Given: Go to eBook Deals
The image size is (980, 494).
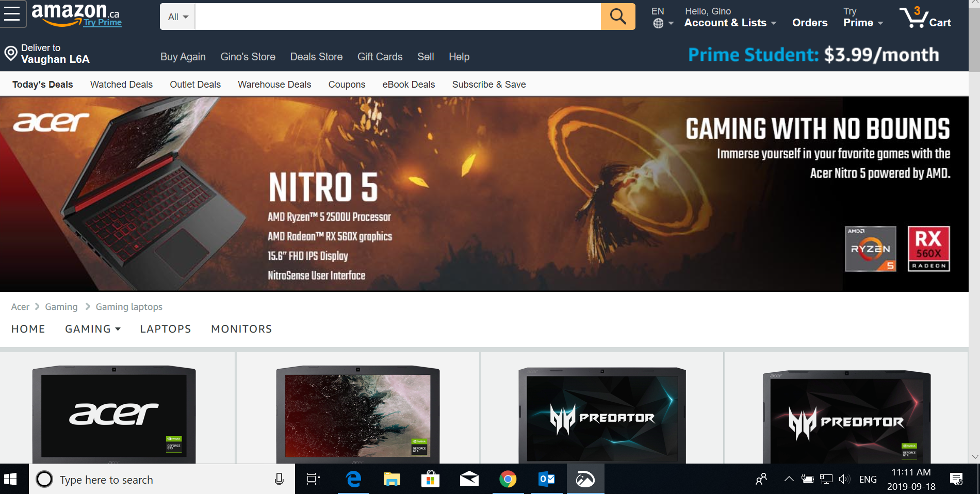Looking at the screenshot, I should pos(409,85).
